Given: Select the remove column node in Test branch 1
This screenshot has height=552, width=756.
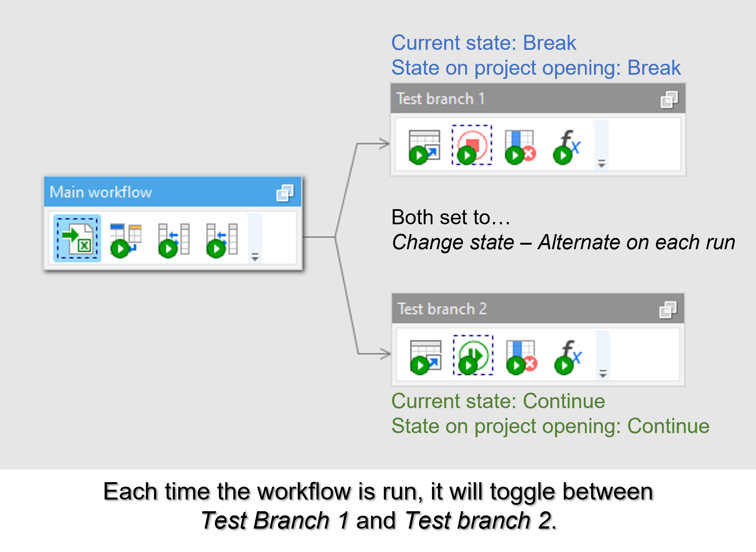Looking at the screenshot, I should [520, 146].
